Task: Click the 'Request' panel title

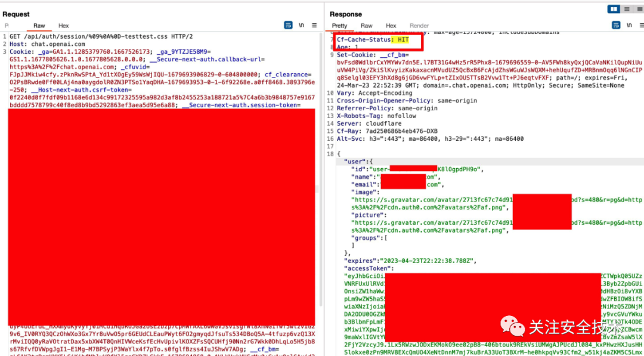Action: point(16,14)
